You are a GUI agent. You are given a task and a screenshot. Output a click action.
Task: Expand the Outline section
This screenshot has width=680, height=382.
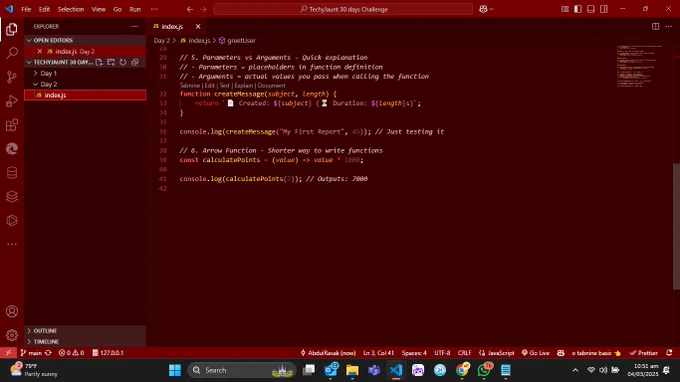coord(85,330)
